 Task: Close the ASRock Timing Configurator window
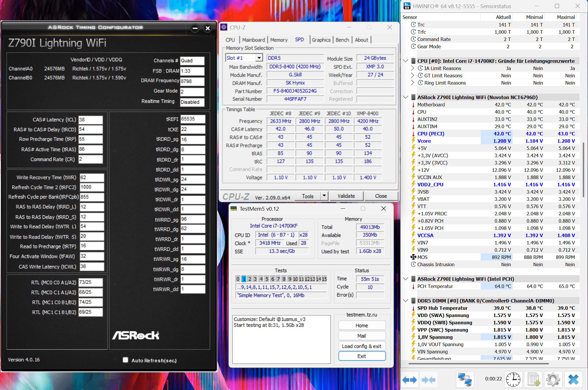(x=207, y=28)
